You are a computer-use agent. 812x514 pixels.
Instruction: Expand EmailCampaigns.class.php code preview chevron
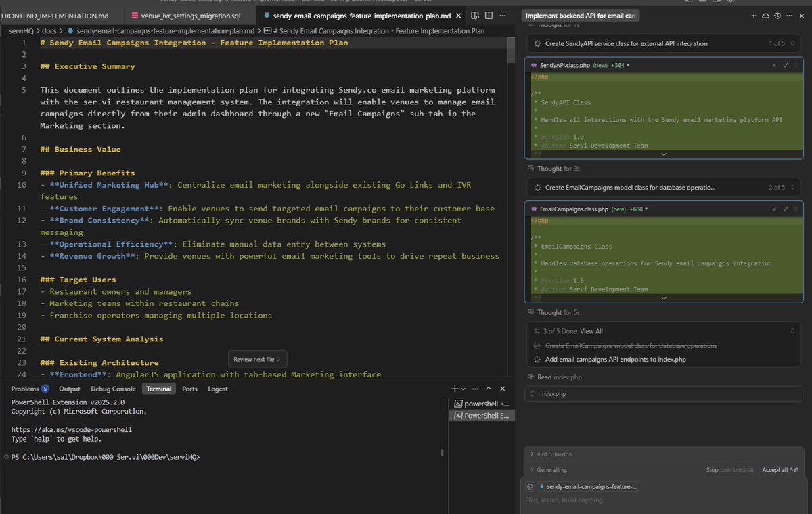point(663,298)
